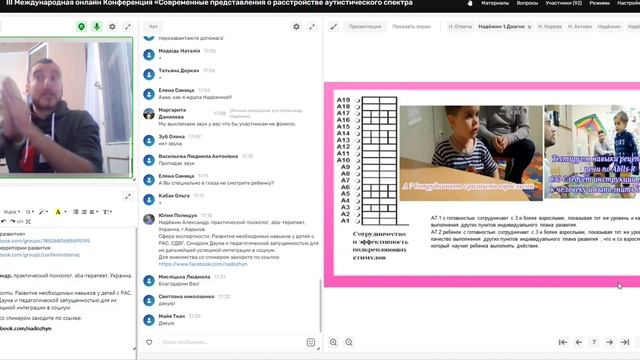Open the facebook groups/conferenstarraz link
Image resolution: width=640 pixels, height=360 pixels.
[40, 255]
